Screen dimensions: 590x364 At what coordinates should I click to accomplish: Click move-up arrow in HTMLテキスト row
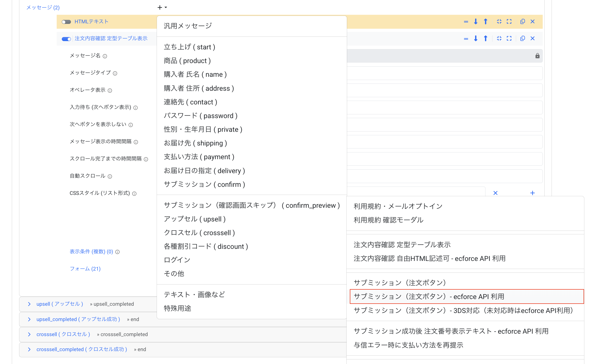click(485, 21)
